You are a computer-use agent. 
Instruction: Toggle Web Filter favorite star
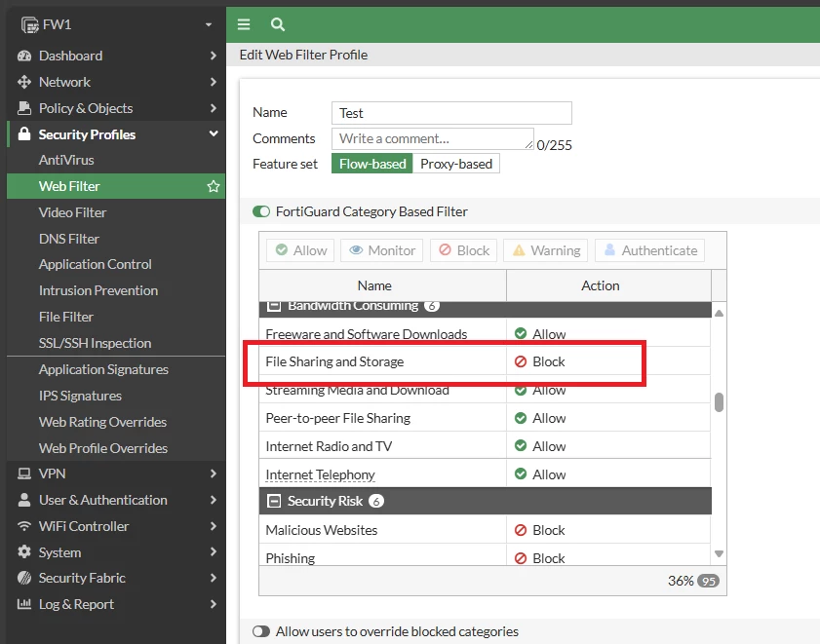(x=214, y=186)
